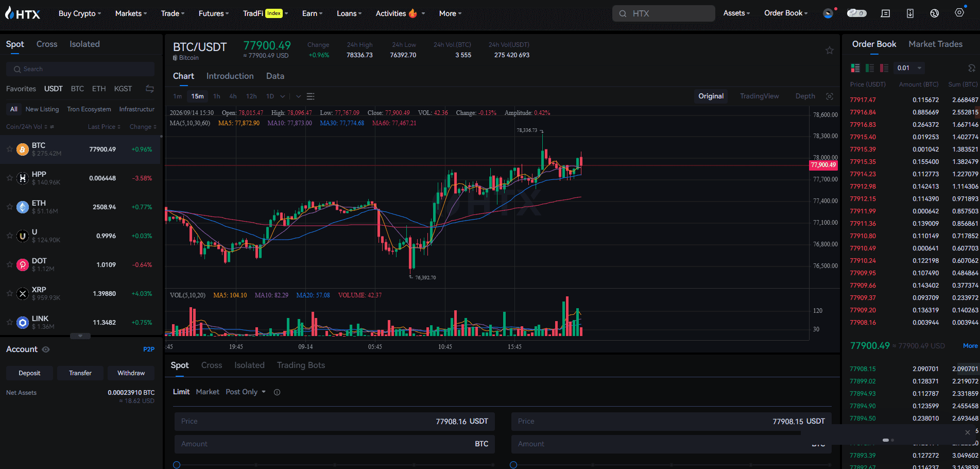Viewport: 980px width, 469px height.
Task: Open the 0.01 price precision dropdown
Action: click(909, 68)
